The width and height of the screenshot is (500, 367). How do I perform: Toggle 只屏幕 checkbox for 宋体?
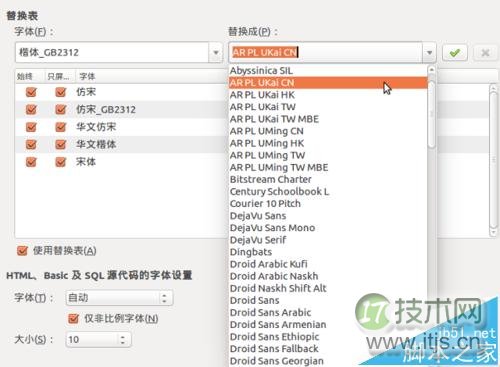(x=60, y=162)
